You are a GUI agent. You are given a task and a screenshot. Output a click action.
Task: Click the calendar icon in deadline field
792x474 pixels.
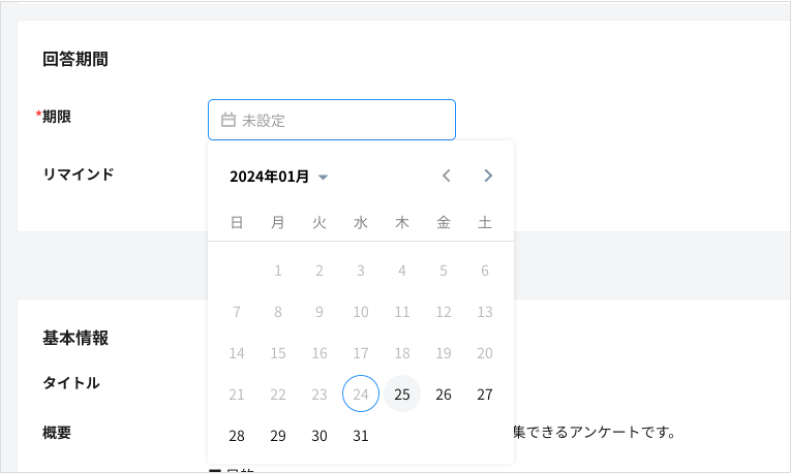(228, 120)
